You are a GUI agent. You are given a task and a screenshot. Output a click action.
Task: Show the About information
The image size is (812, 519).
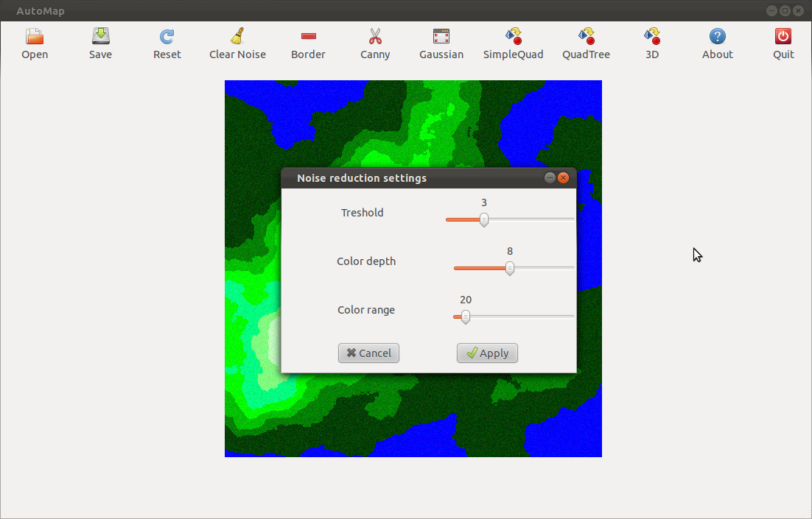click(x=717, y=37)
